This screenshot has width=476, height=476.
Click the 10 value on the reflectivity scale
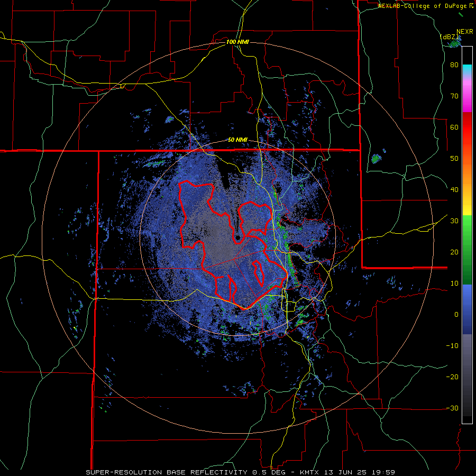click(454, 283)
